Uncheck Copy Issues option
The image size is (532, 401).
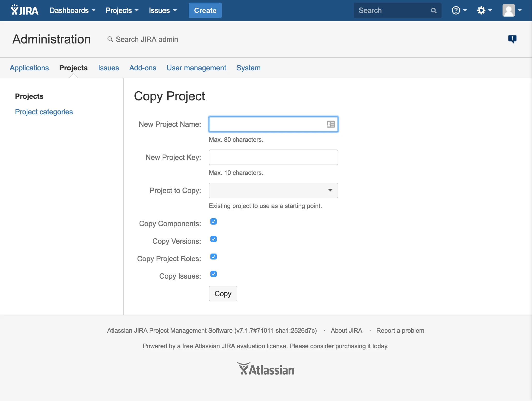(213, 274)
